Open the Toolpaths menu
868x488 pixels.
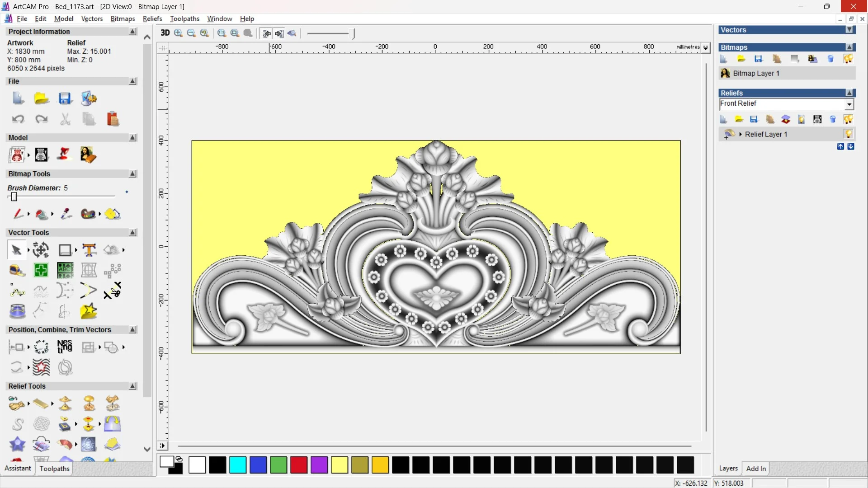click(184, 19)
